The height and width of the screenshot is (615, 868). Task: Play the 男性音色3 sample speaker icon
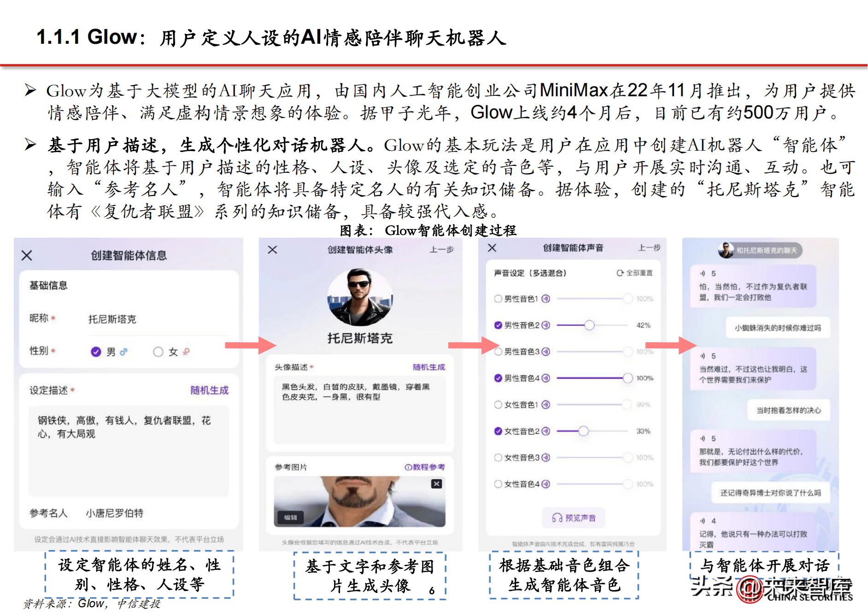tap(546, 351)
